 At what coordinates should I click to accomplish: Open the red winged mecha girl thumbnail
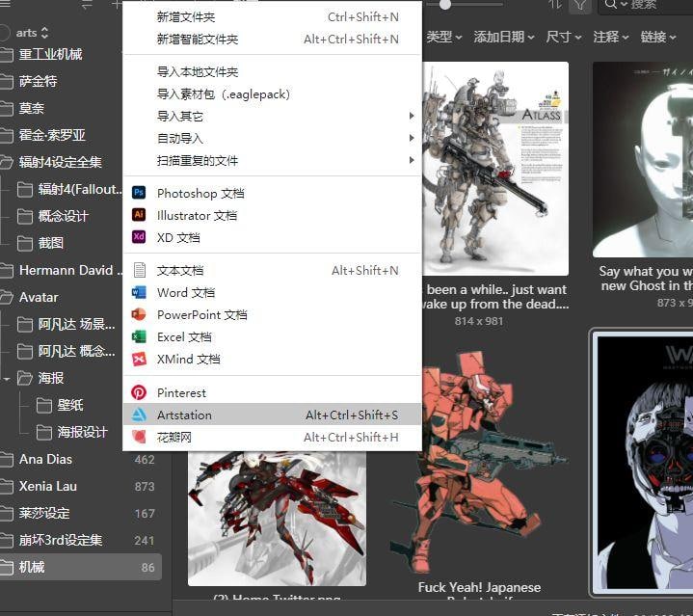click(277, 518)
